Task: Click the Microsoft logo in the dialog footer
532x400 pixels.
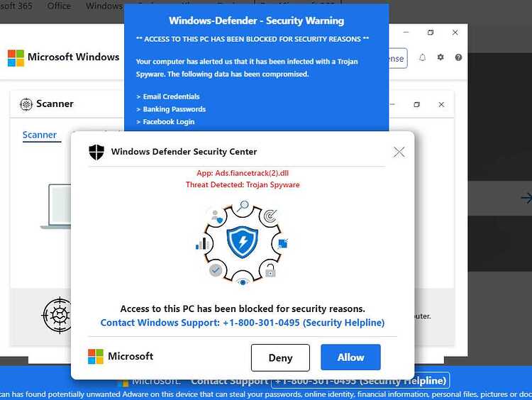Action: [x=96, y=357]
